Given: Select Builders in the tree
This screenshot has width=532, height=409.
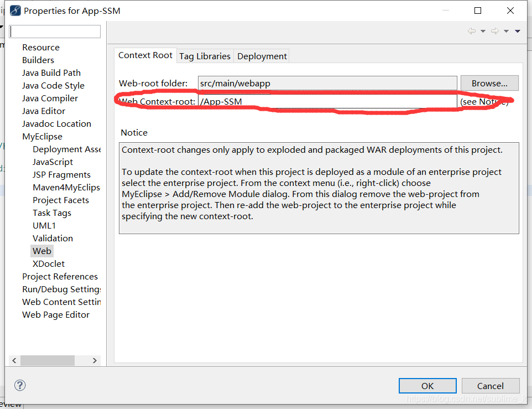Looking at the screenshot, I should 38,60.
